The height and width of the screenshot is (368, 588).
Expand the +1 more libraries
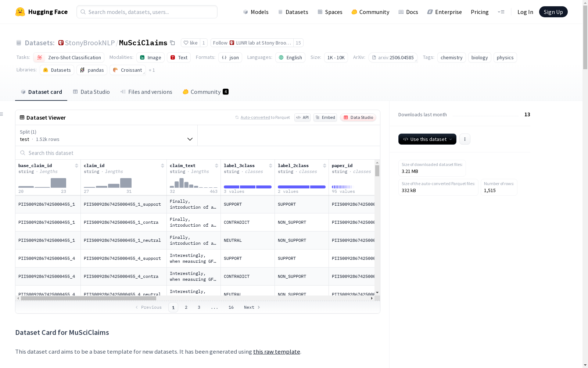tap(152, 70)
